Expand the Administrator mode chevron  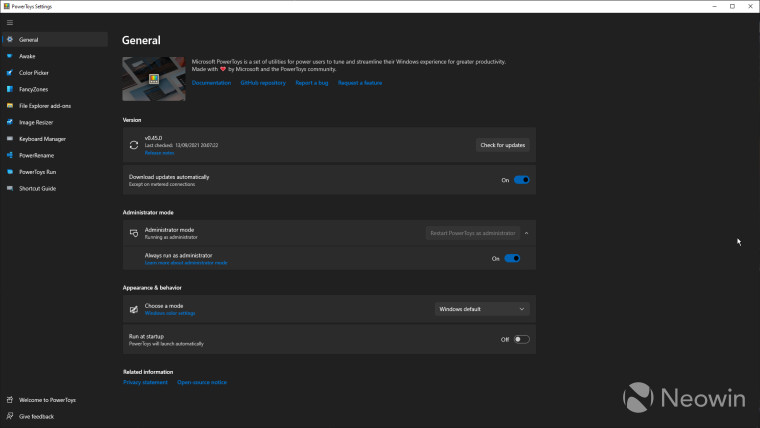526,233
